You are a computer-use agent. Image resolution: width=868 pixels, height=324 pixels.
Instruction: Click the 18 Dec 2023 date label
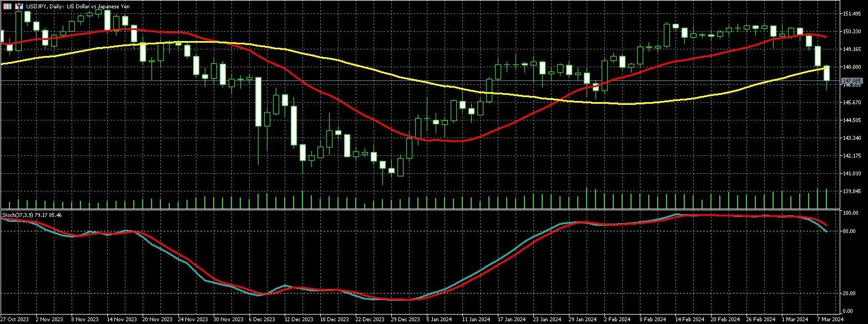click(x=334, y=320)
